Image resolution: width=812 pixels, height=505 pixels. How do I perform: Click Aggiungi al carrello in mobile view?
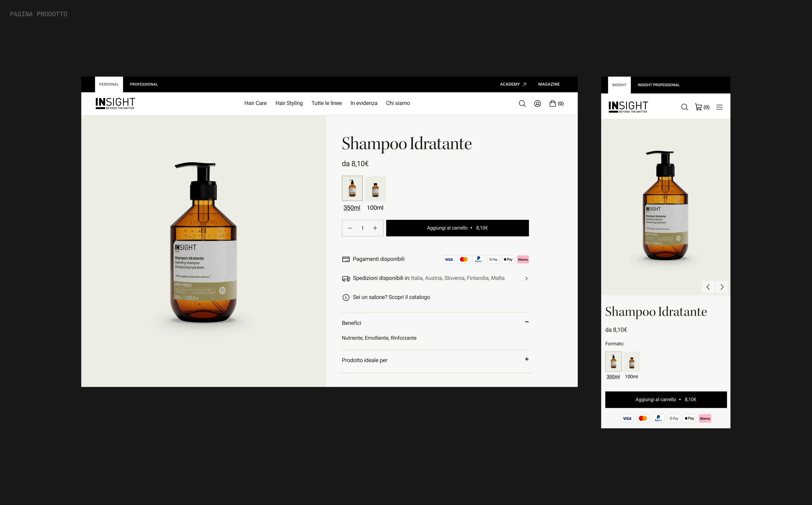click(x=666, y=400)
